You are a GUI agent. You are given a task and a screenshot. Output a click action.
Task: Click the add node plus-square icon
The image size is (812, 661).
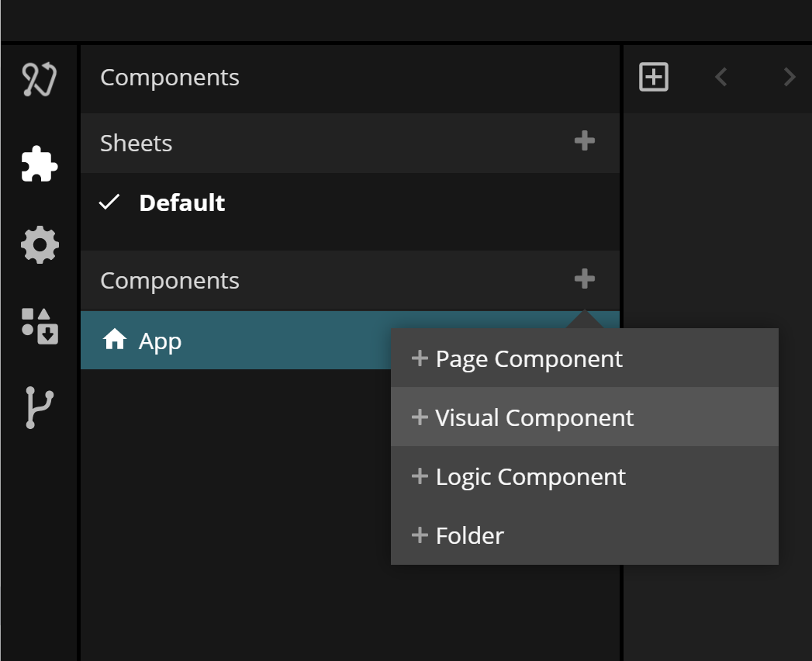(x=653, y=77)
